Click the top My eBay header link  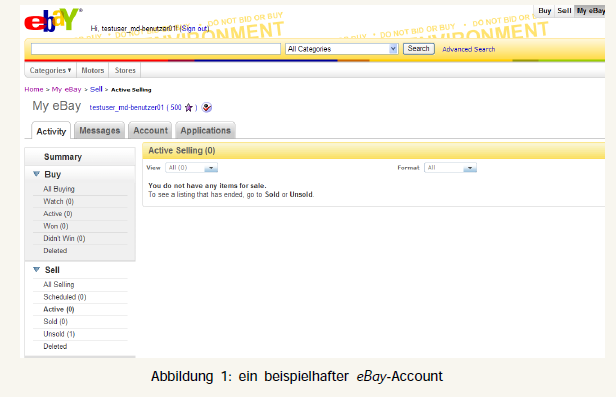click(590, 11)
